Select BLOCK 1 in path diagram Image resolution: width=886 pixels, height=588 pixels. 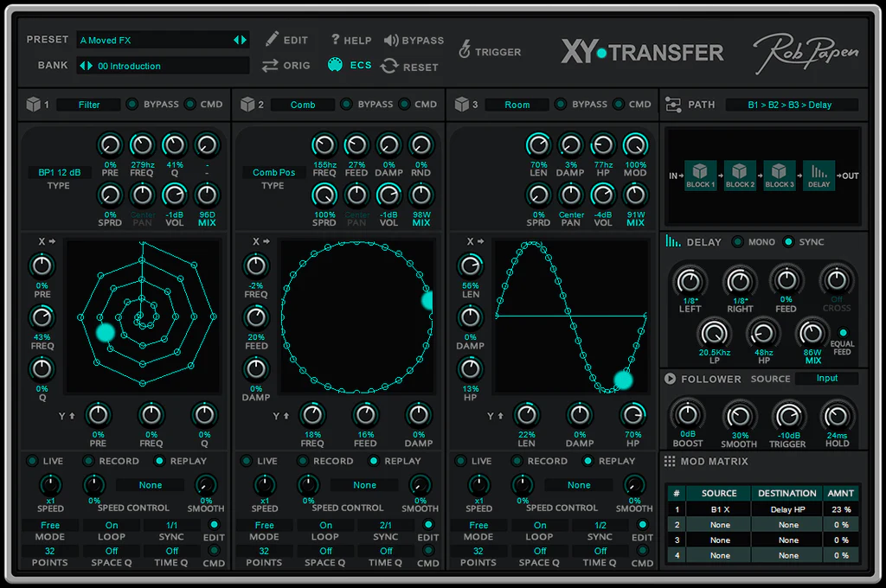(x=700, y=175)
